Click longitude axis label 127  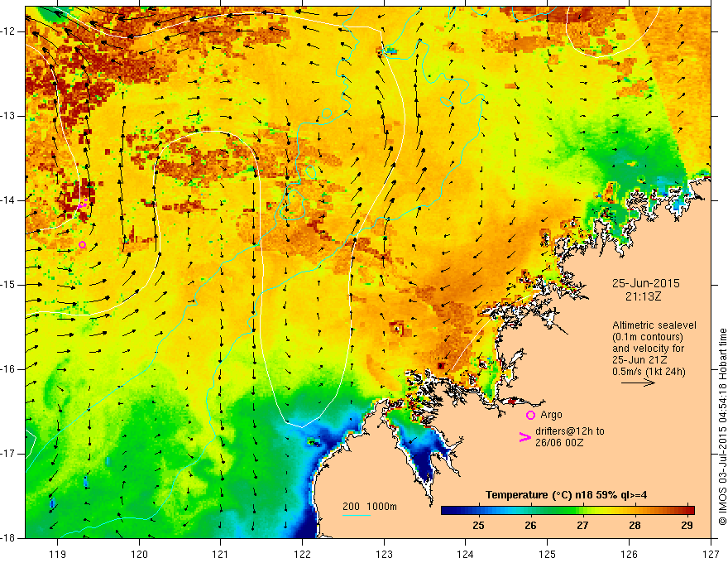click(x=711, y=555)
